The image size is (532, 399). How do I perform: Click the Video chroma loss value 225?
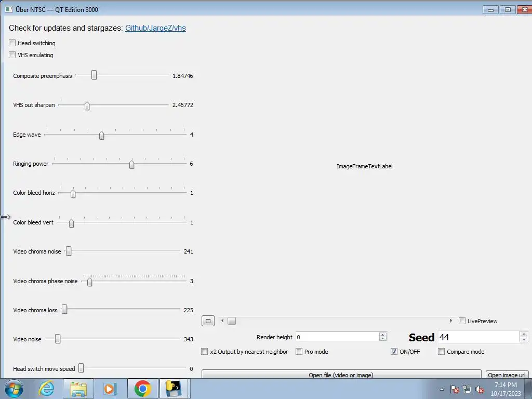(x=188, y=310)
